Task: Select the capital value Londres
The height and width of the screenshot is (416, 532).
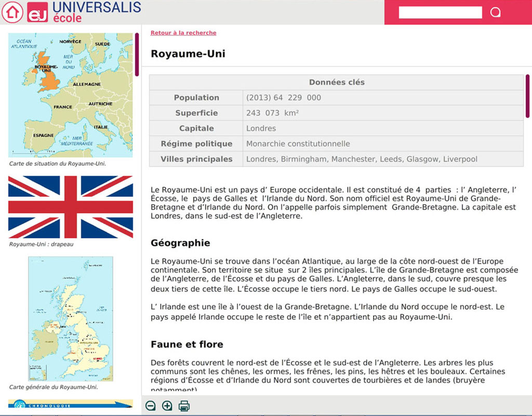Action: (x=261, y=128)
